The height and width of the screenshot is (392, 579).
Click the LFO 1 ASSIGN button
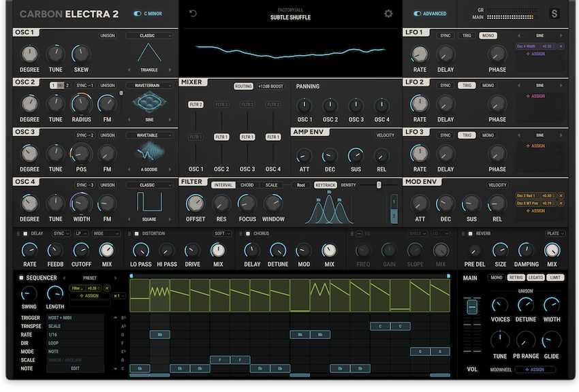pyautogui.click(x=535, y=54)
